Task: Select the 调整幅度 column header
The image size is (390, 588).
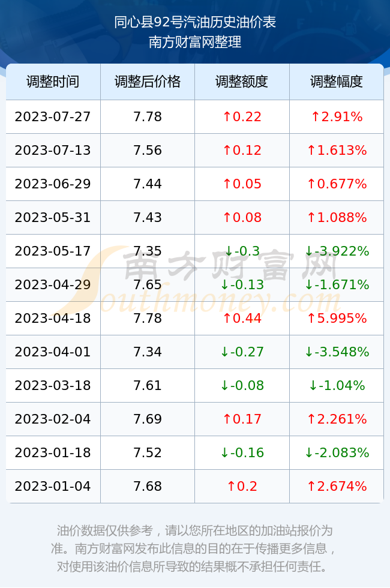Action: [337, 82]
